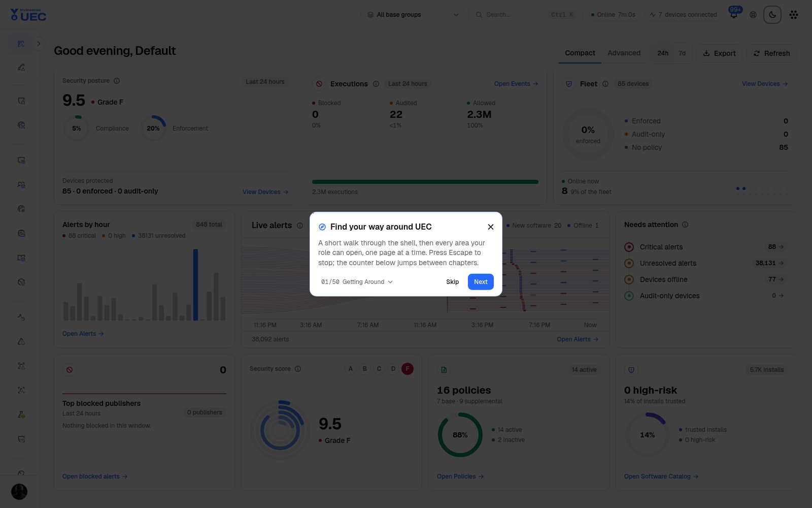Screen dimensions: 812x508
Task: Select grade A circle in Security score
Action: point(351,369)
